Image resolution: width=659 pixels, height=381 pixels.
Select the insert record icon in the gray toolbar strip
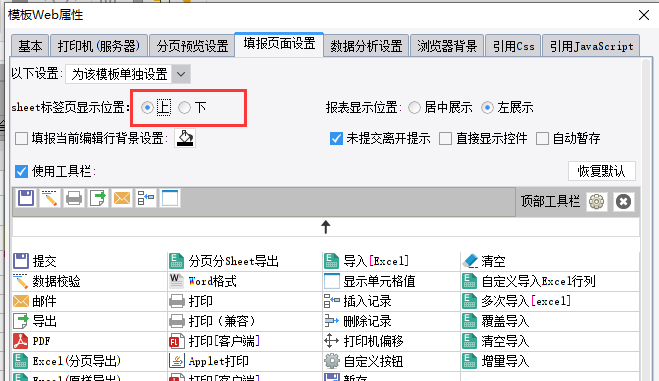tap(146, 198)
